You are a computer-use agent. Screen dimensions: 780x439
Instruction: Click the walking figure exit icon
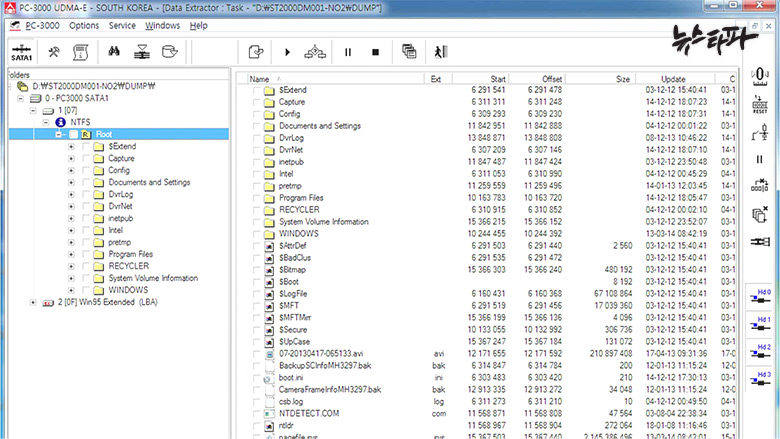coord(441,52)
